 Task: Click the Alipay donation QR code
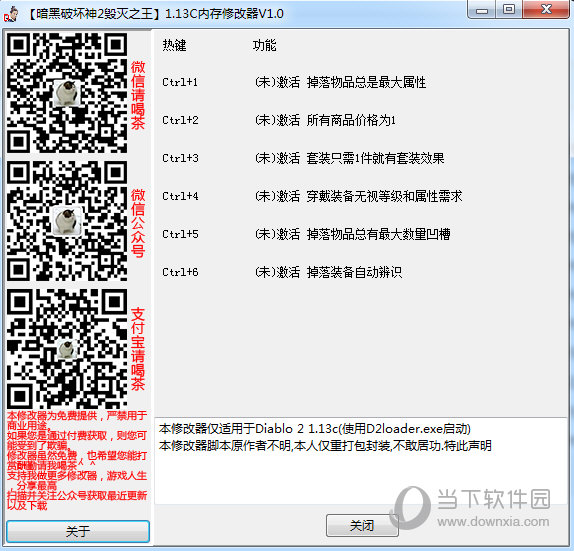pyautogui.click(x=67, y=349)
